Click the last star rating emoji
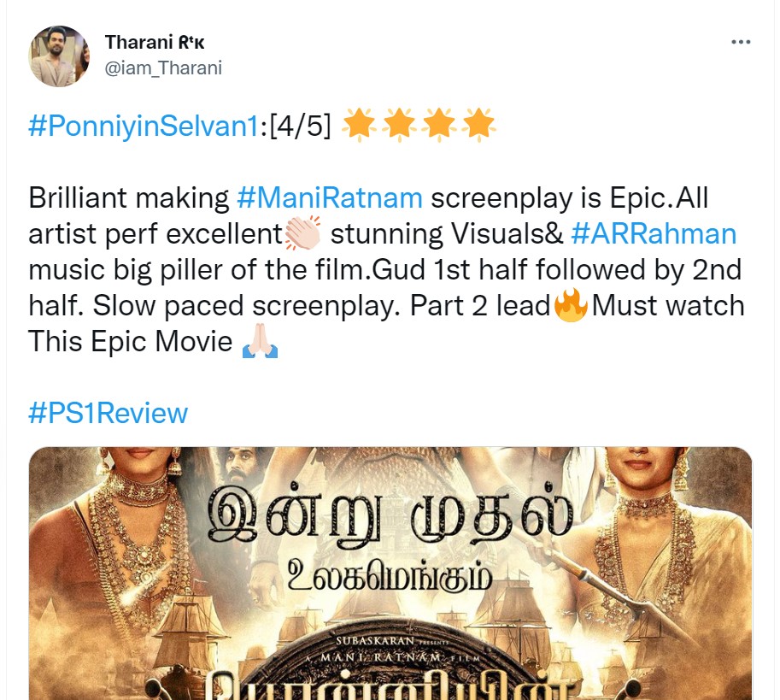This screenshot has width=780, height=700. 478,124
